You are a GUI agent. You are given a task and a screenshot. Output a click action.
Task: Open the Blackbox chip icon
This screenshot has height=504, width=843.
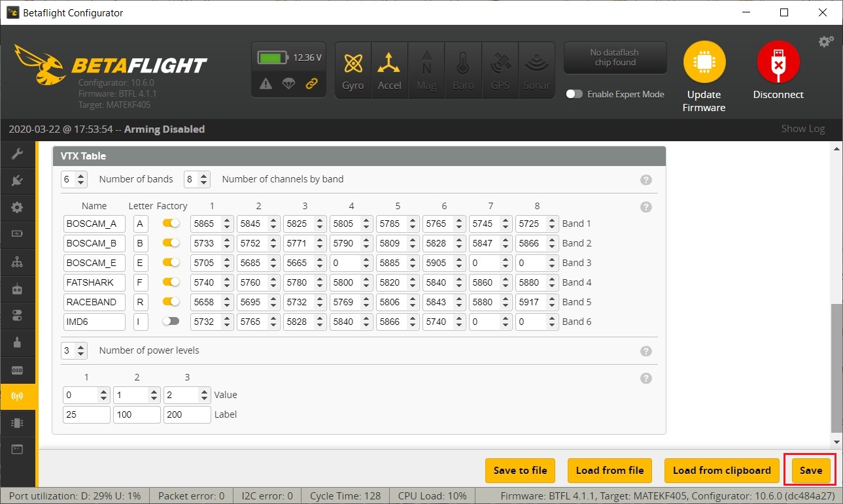tap(18, 423)
